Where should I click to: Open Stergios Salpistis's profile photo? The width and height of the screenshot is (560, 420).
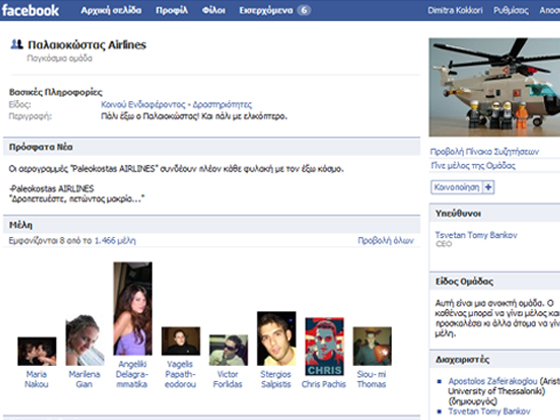(276, 339)
